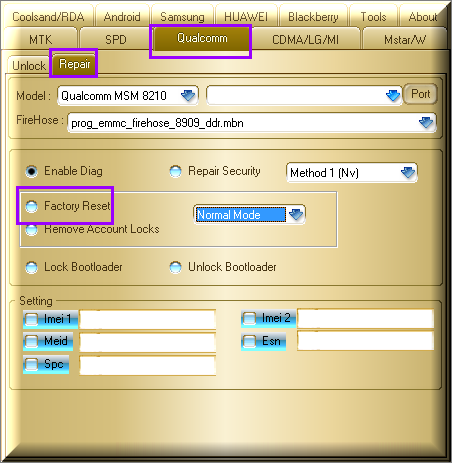Click the Imei 1 input field
452x463 pixels.
pyautogui.click(x=148, y=319)
